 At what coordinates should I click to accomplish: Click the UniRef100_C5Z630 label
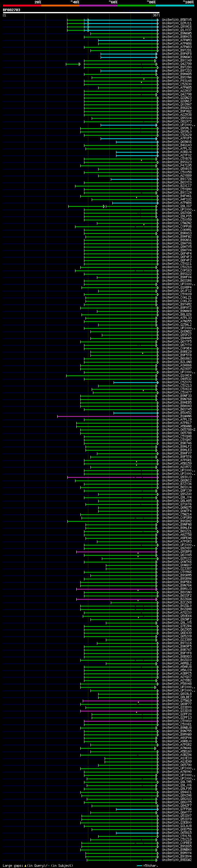tap(177, 84)
